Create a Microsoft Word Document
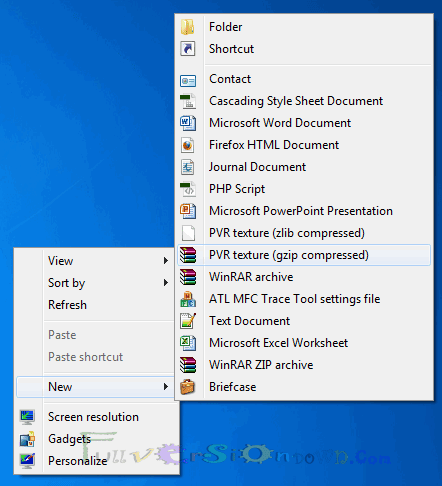This screenshot has width=442, height=486. [x=304, y=123]
